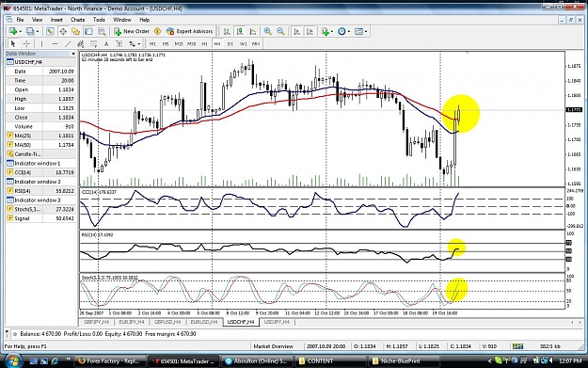Switch to the USDJPY,H4 chart tab
The width and height of the screenshot is (588, 368).
tap(277, 322)
